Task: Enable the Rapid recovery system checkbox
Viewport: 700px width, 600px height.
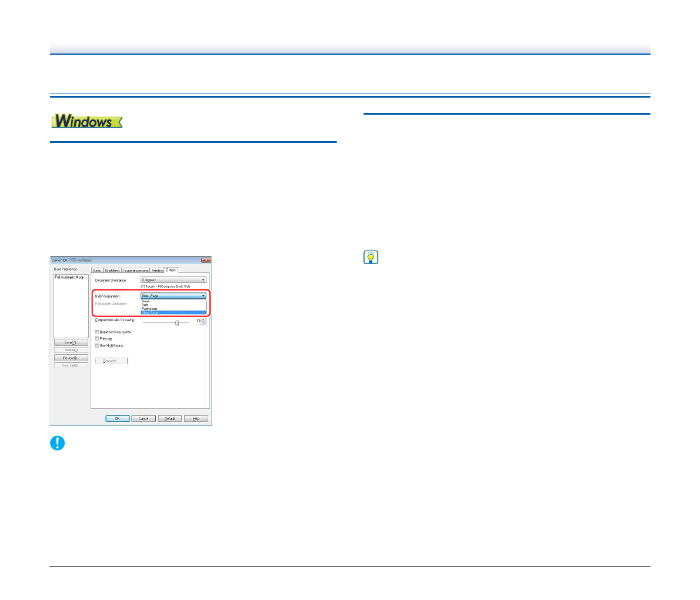Action: pyautogui.click(x=97, y=332)
